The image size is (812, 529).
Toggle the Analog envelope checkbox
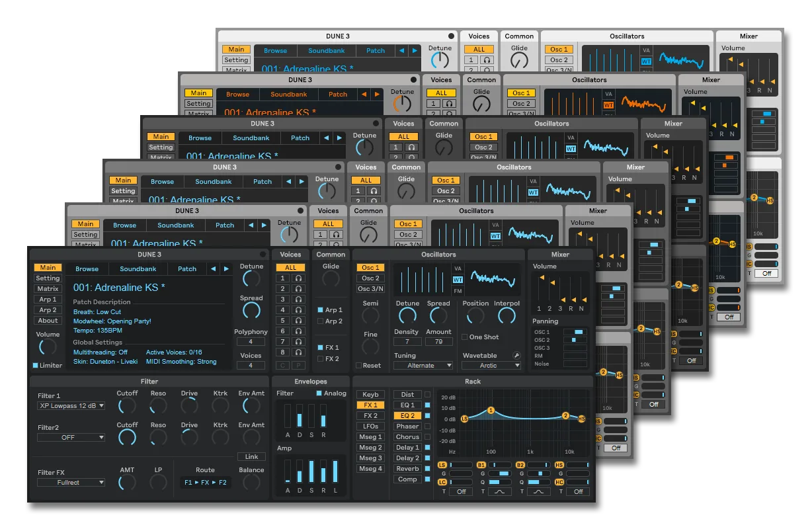pyautogui.click(x=319, y=393)
